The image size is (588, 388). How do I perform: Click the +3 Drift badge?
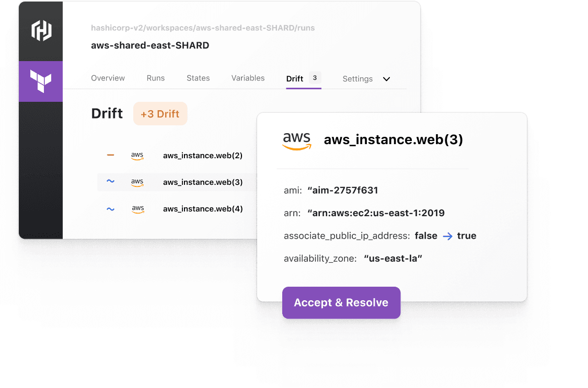pyautogui.click(x=160, y=114)
